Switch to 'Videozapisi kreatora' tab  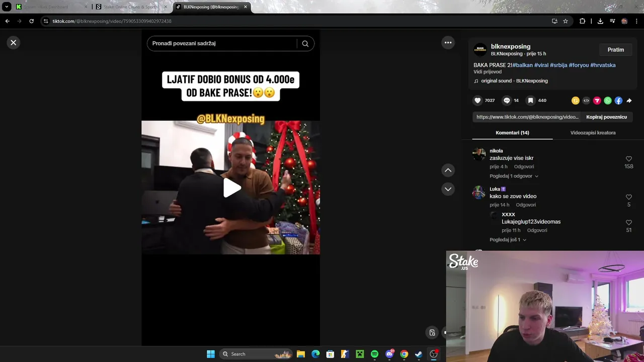click(x=593, y=133)
